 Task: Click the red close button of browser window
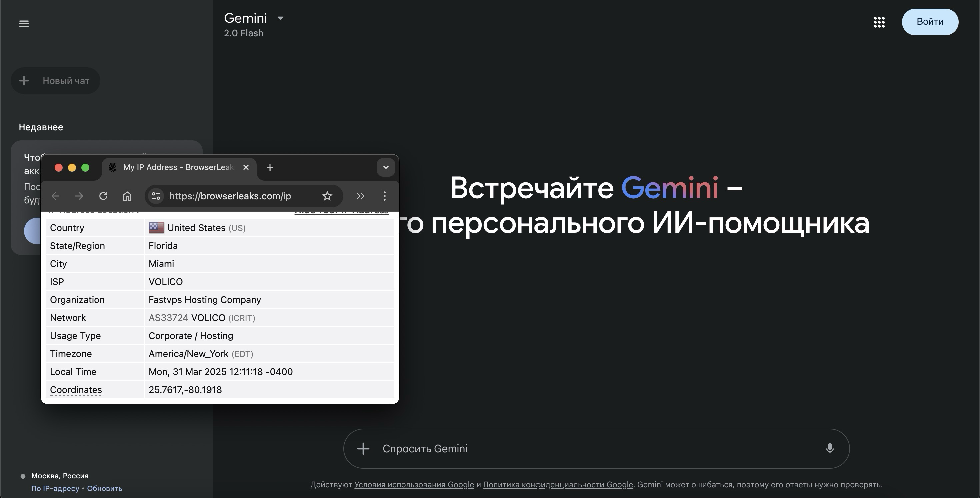pyautogui.click(x=59, y=168)
